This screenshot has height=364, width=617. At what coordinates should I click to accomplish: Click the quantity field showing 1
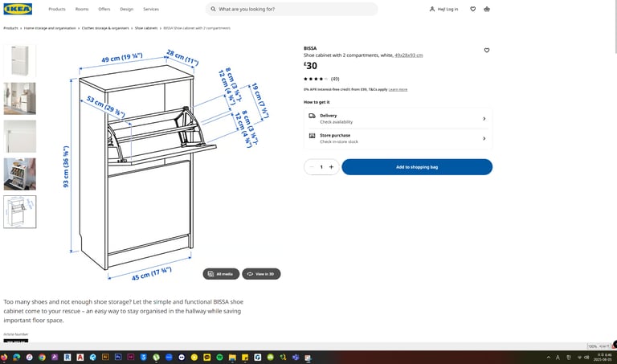point(321,167)
